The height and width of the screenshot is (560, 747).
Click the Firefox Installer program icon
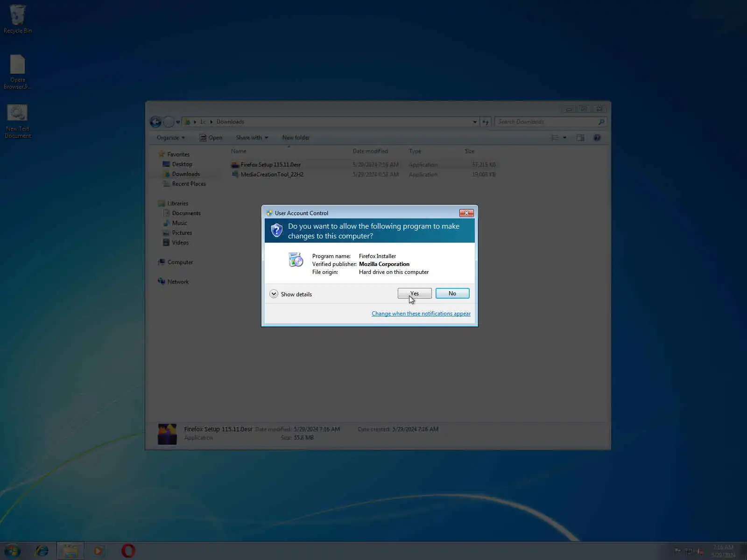click(x=296, y=259)
